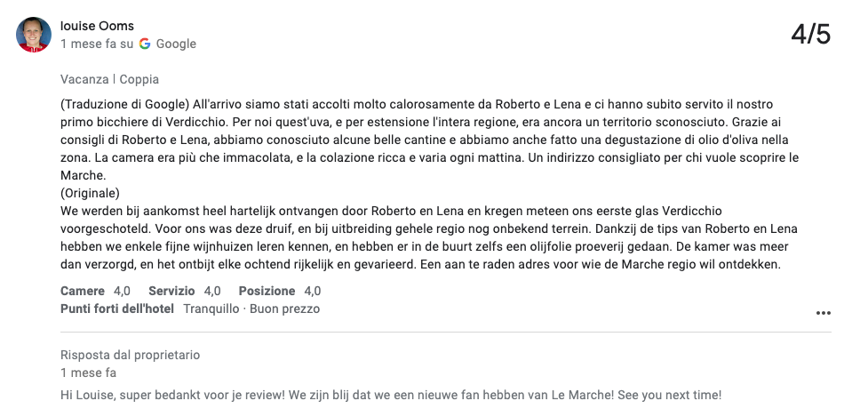Click the owner's reply text
Viewport: 868px width, 417px height.
pos(391,396)
